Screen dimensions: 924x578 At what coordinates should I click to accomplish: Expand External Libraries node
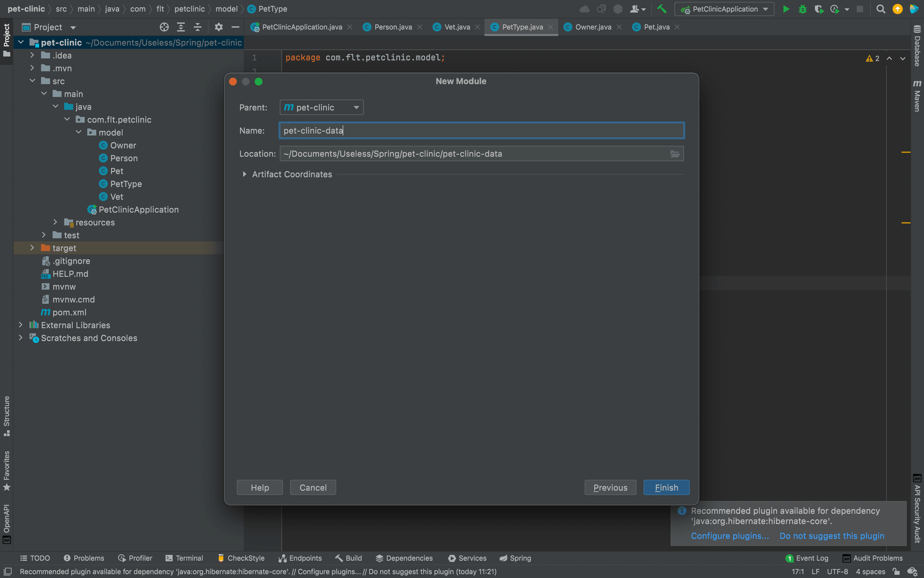tap(21, 325)
